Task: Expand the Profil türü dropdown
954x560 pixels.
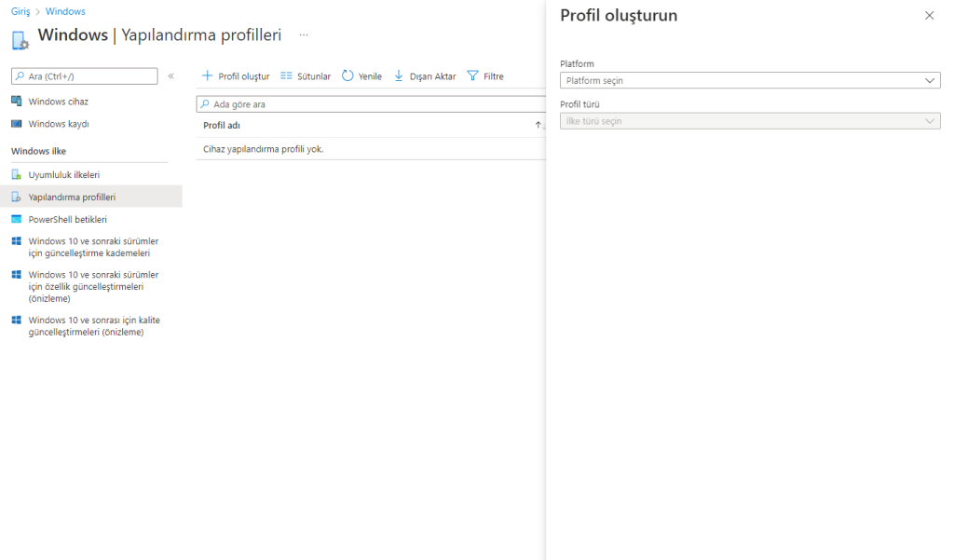Action: [749, 121]
